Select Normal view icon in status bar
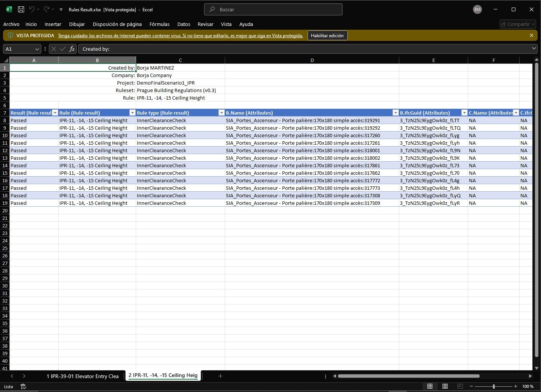Screen dimensions: 541x392 click(x=430, y=386)
